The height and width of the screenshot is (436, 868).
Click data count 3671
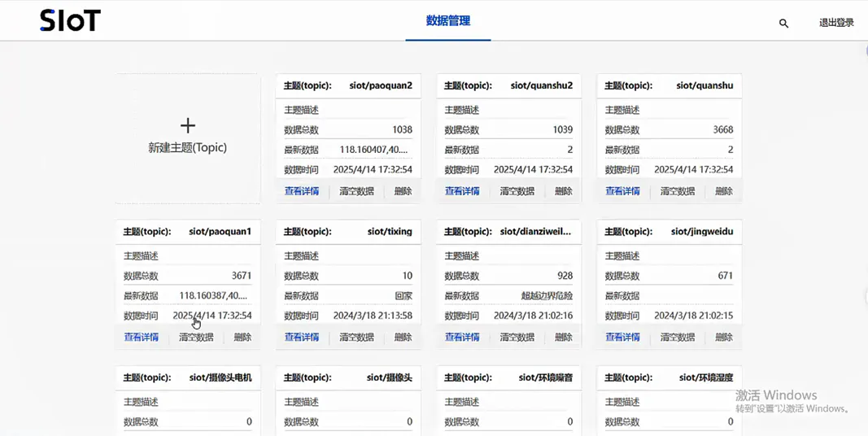click(x=242, y=276)
